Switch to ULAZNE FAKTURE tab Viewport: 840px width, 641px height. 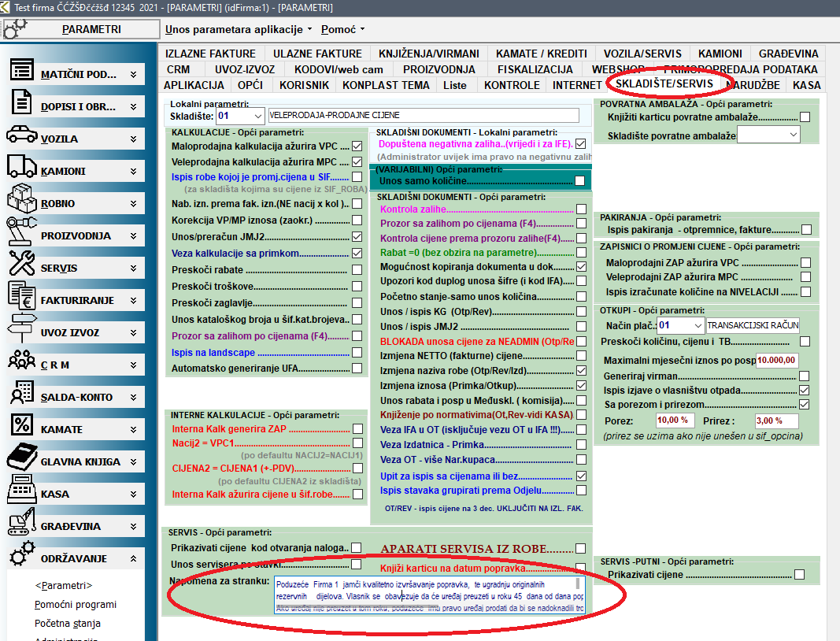tap(318, 54)
